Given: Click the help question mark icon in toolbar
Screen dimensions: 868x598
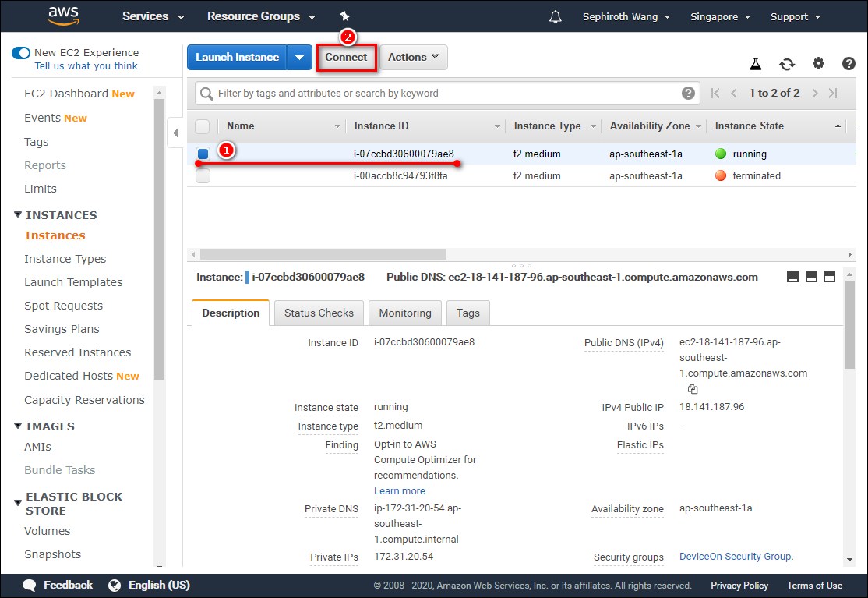Looking at the screenshot, I should pos(849,64).
